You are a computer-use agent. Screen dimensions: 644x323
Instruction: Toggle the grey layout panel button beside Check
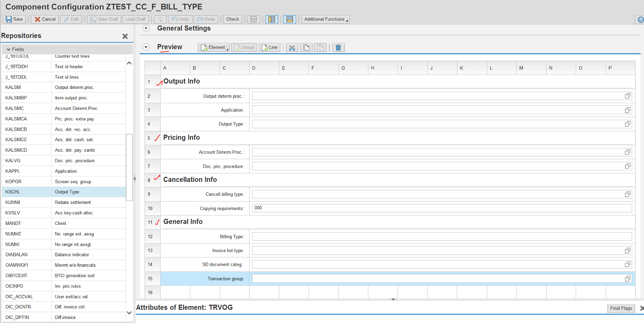(x=254, y=19)
